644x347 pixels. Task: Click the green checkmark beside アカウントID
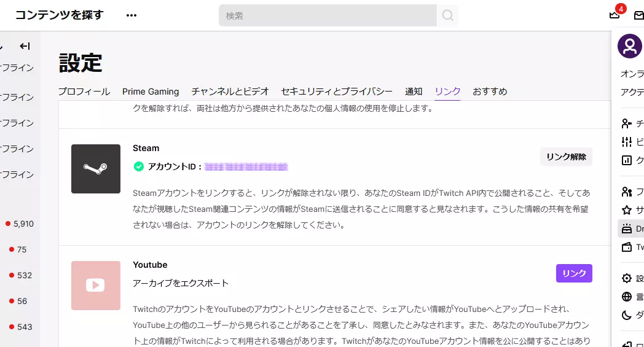(139, 166)
